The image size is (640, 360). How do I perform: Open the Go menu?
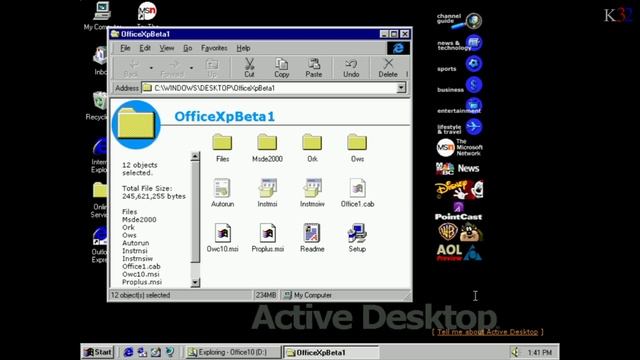(187, 48)
